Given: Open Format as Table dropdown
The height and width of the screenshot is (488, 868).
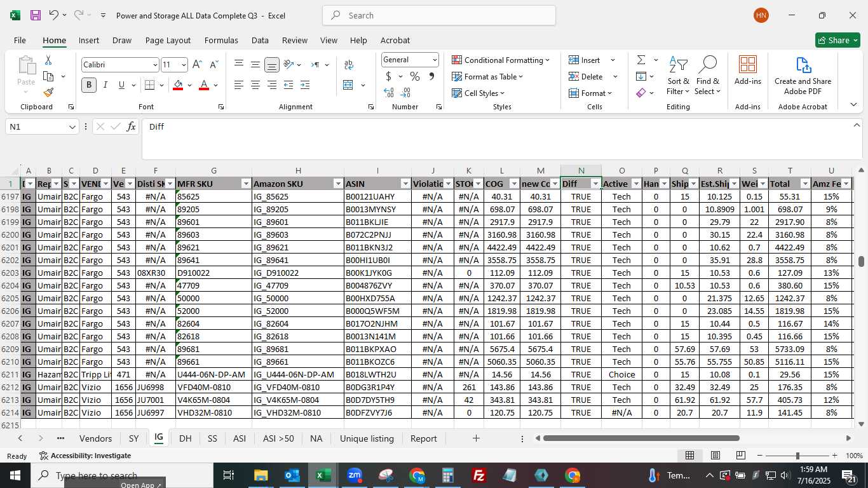Looking at the screenshot, I should (487, 77).
